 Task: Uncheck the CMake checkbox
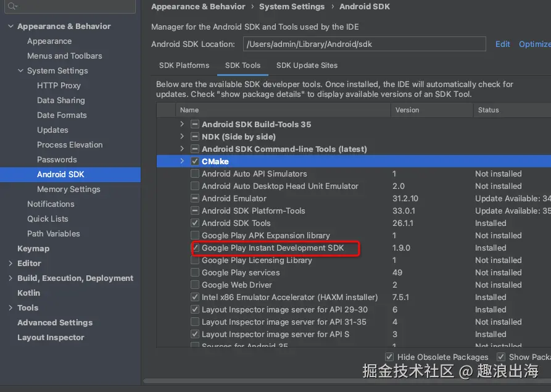195,161
